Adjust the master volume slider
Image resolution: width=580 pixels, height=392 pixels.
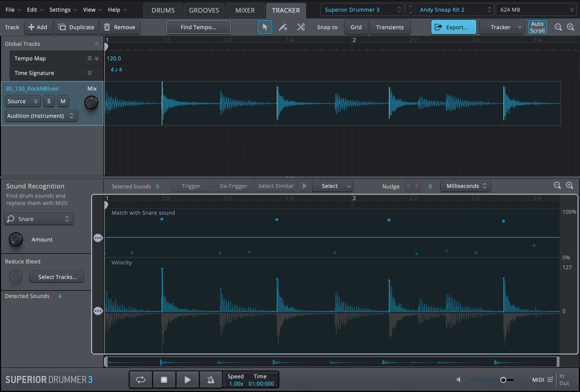tap(503, 380)
